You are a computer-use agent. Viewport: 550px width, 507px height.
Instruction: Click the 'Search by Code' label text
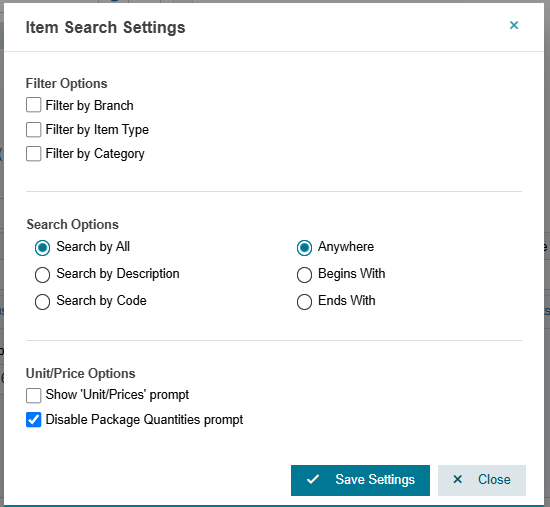pyautogui.click(x=101, y=301)
